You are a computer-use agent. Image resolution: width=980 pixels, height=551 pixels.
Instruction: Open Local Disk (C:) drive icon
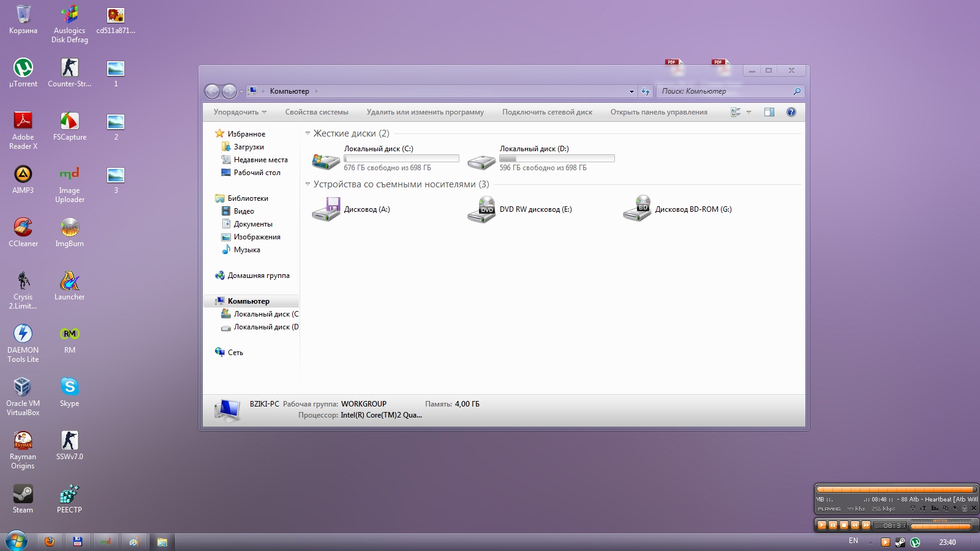pos(326,161)
